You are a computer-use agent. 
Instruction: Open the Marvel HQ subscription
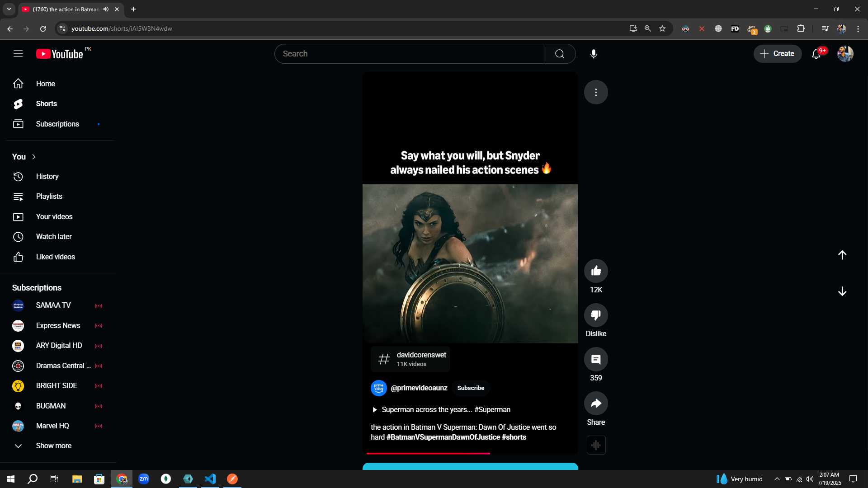pos(58,426)
